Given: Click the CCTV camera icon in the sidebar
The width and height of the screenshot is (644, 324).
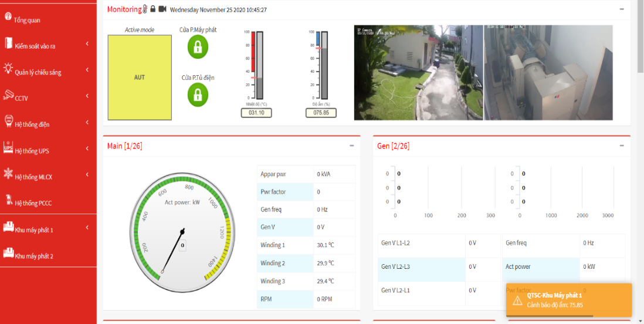Looking at the screenshot, I should pyautogui.click(x=8, y=95).
